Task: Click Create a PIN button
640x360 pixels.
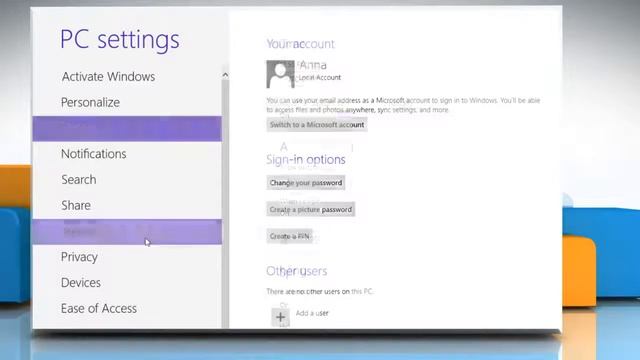Action: 289,236
